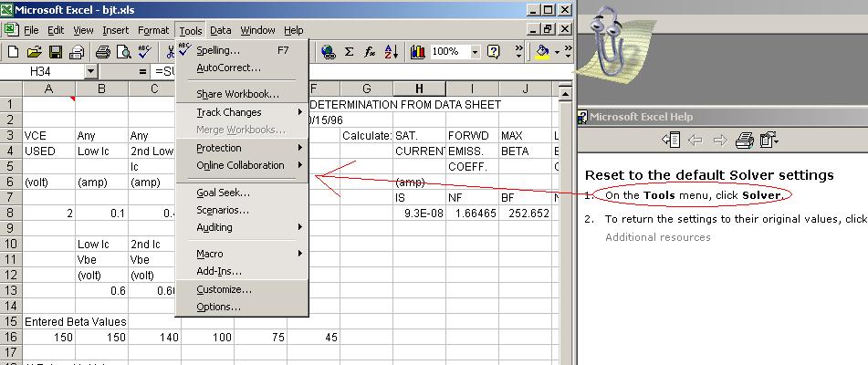
Task: Open the Help menu
Action: pos(293,30)
